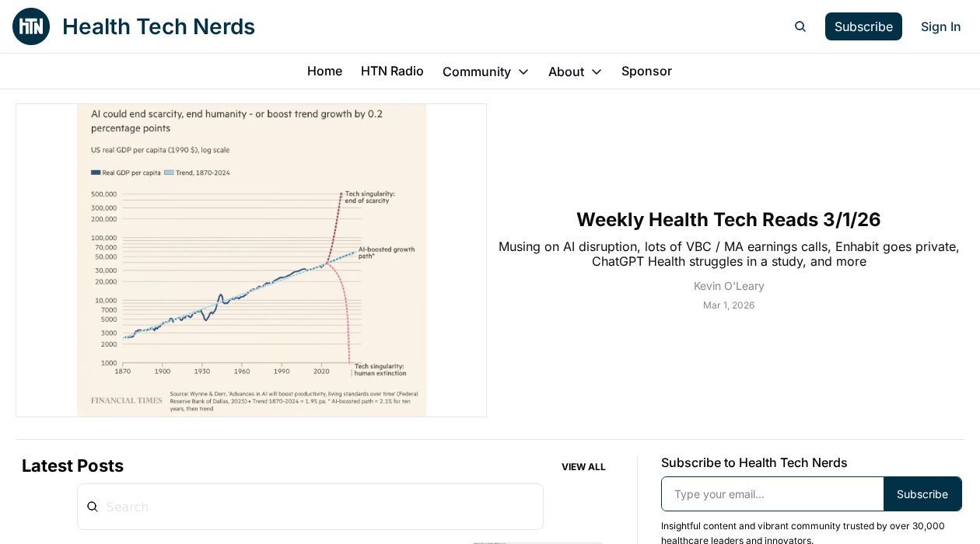Go to the Home page
Screen dimensions: 980x544
pos(324,71)
